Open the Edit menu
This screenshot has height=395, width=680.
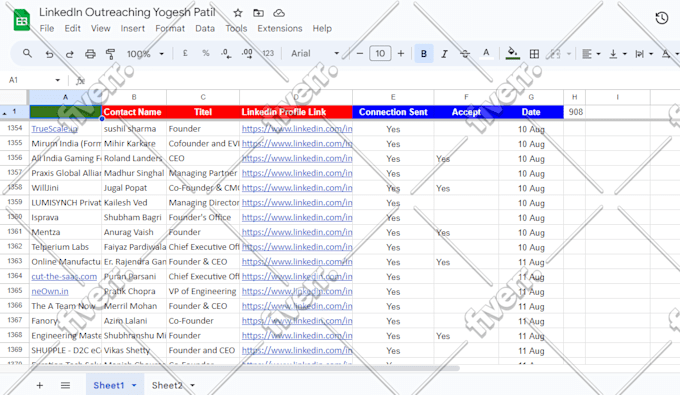click(x=72, y=28)
